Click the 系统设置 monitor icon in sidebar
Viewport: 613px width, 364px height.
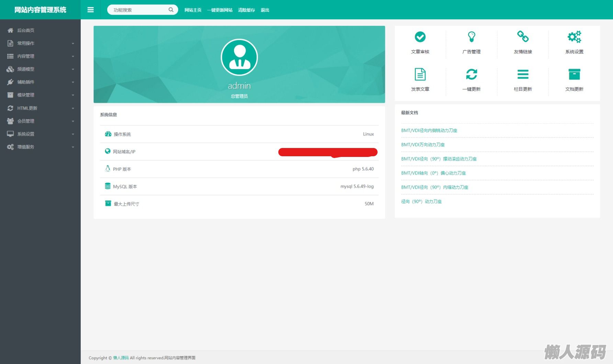tap(10, 134)
